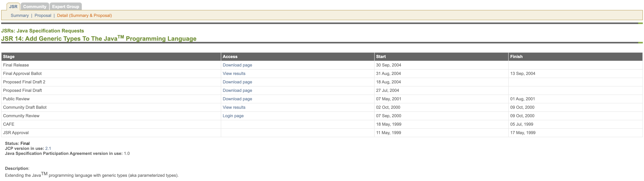Open Login page for Community Review
Image resolution: width=644 pixels, height=181 pixels.
pyautogui.click(x=233, y=116)
